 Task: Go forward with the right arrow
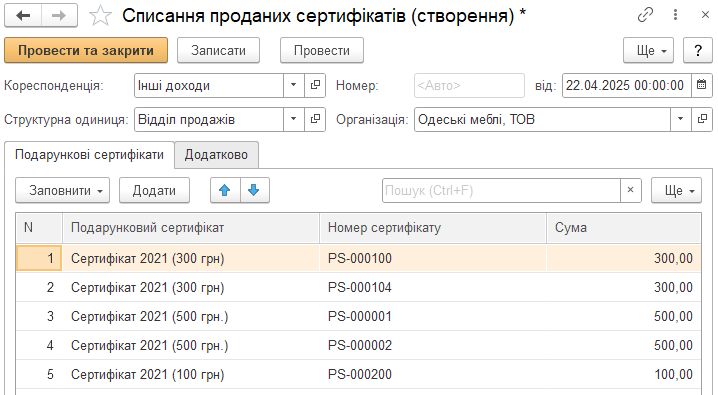[59, 16]
